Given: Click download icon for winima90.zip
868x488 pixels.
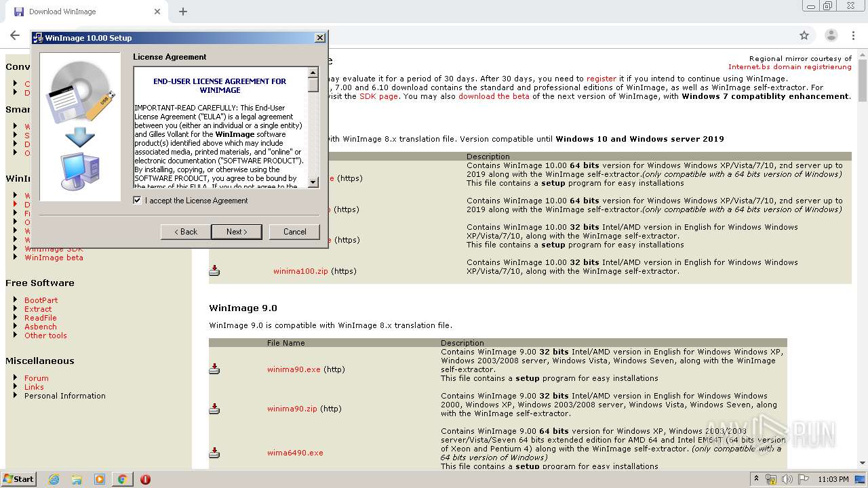Looking at the screenshot, I should click(x=214, y=409).
